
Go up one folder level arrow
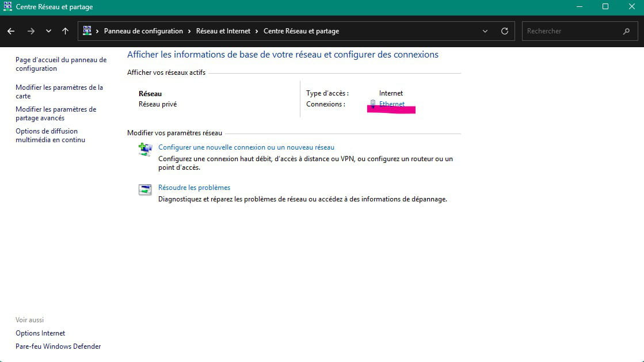65,31
